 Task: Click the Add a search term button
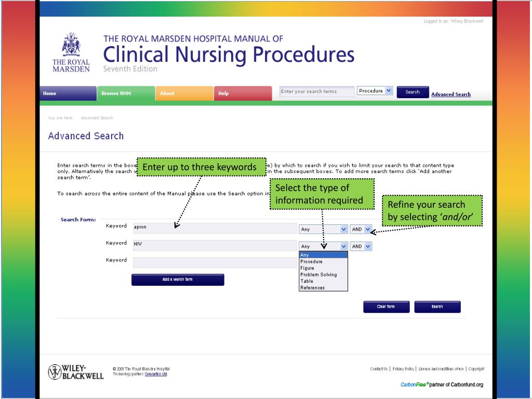pyautogui.click(x=178, y=280)
